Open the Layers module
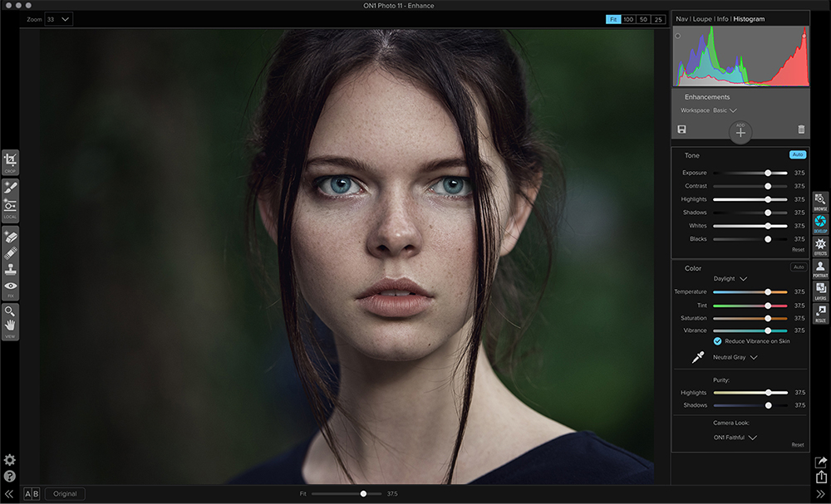831x504 pixels. (820, 290)
